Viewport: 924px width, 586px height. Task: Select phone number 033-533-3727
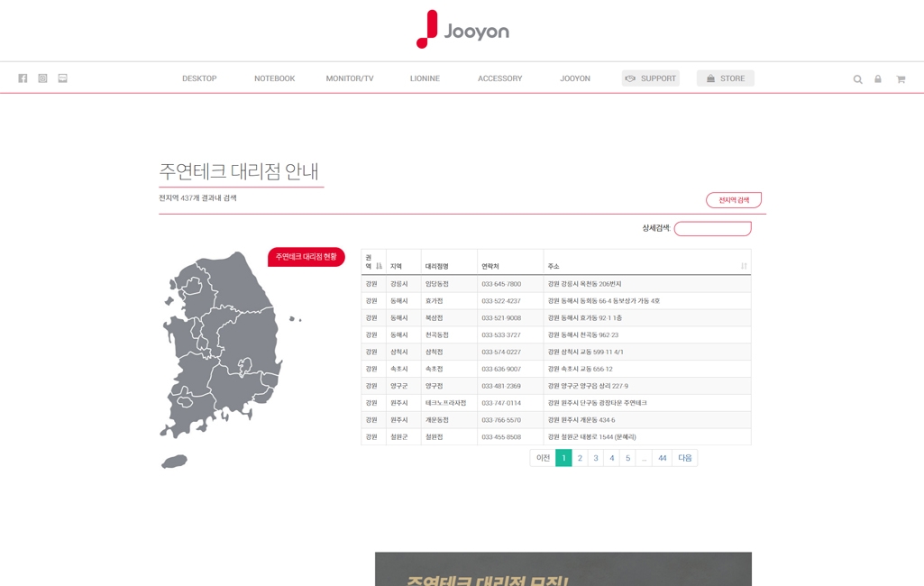[x=501, y=335]
